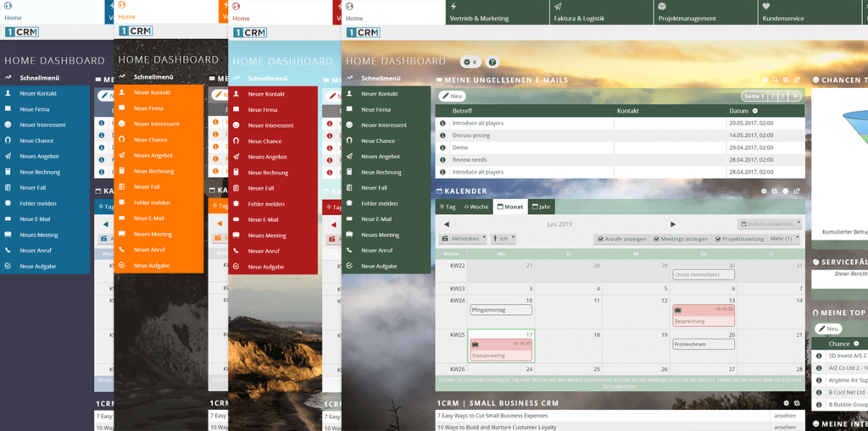
Task: Click info icon beside Demo email
Action: (x=442, y=147)
